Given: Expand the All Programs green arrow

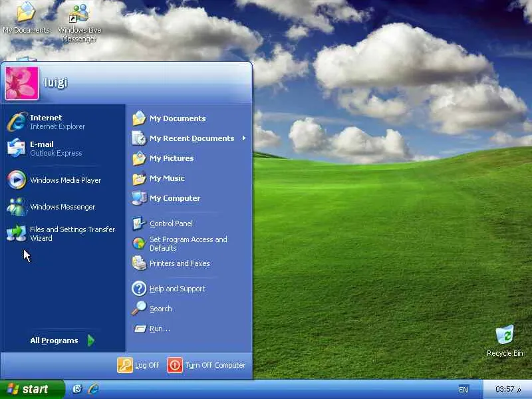Looking at the screenshot, I should click(x=90, y=340).
